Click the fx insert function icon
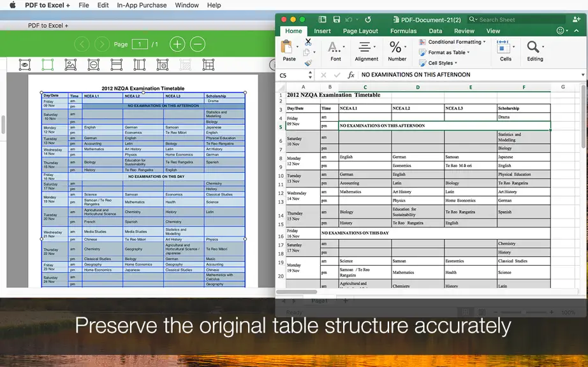This screenshot has height=367, width=588. tap(351, 75)
